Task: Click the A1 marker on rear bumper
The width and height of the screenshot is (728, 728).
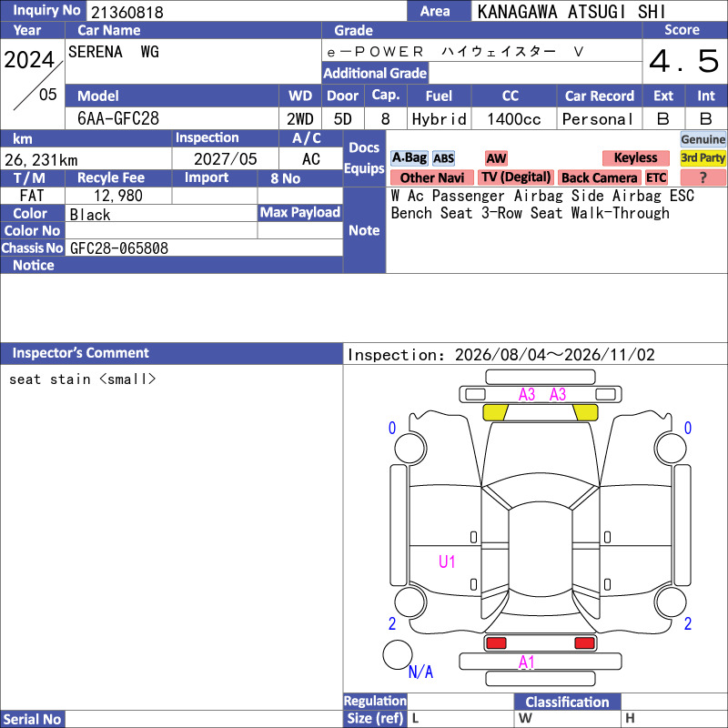Action: pos(527,662)
